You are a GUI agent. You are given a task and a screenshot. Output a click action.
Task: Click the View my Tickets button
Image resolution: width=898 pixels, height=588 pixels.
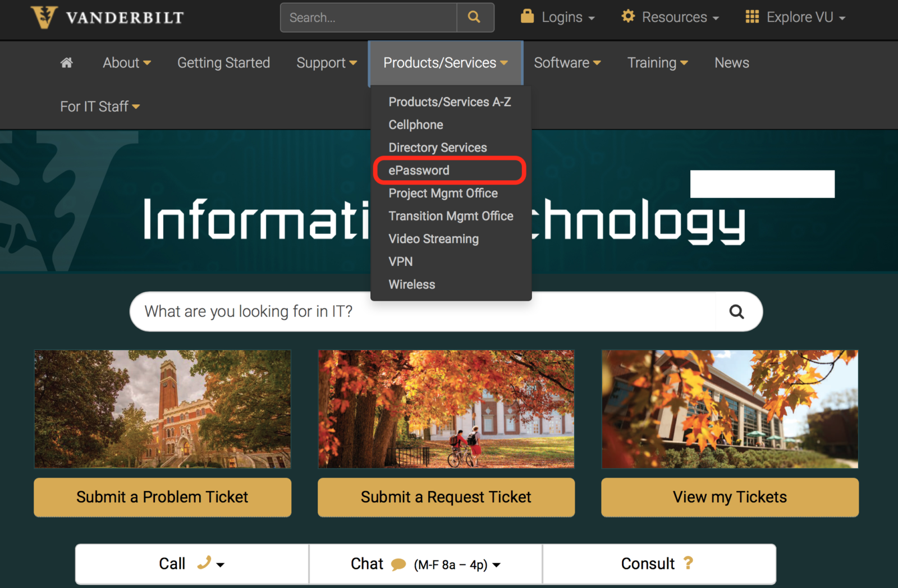pos(730,497)
